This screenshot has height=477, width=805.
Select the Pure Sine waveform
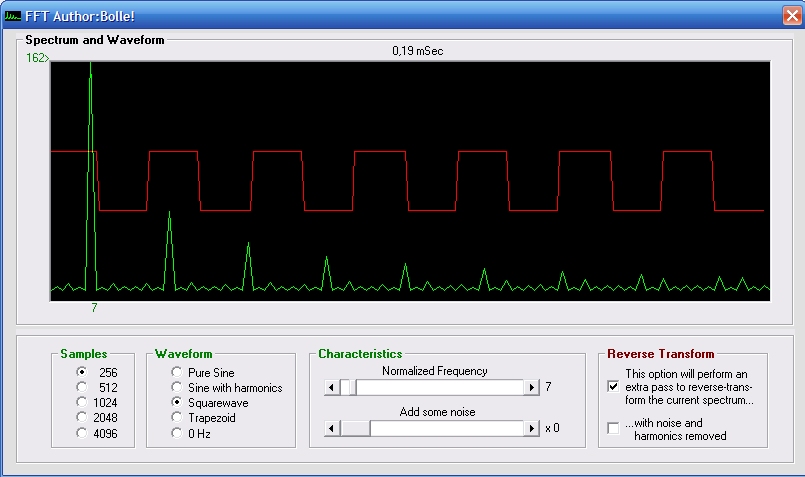coord(177,371)
